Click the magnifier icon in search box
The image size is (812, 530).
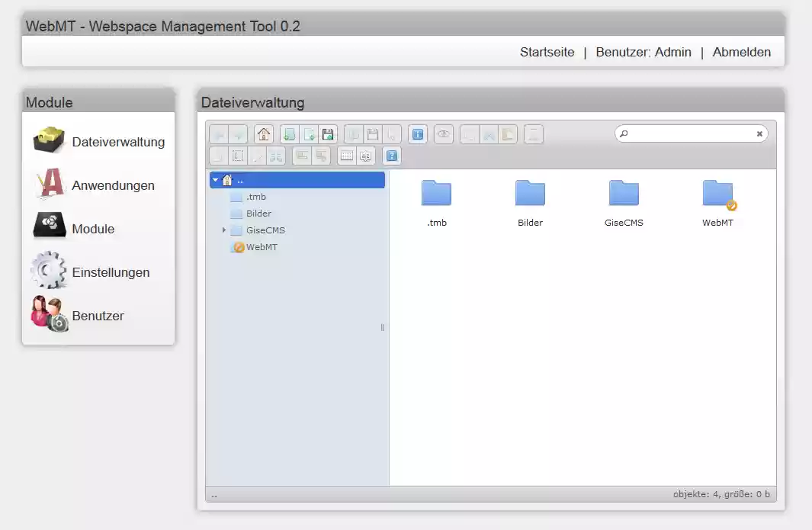(x=624, y=133)
